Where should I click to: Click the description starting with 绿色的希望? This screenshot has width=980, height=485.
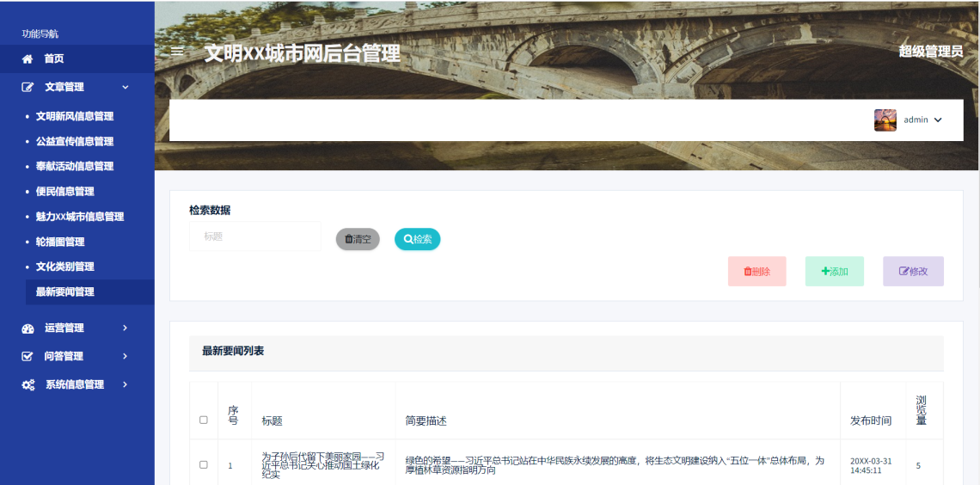pos(615,465)
